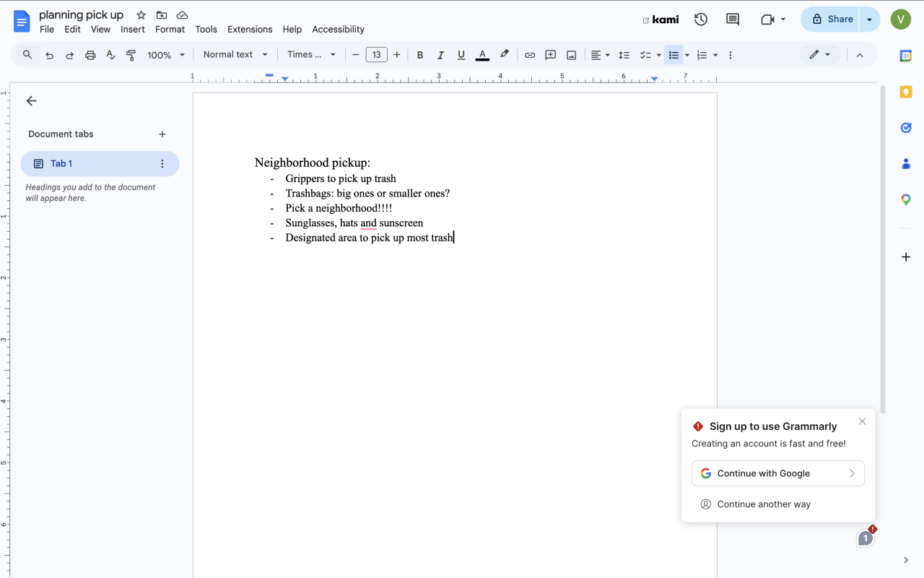Click the insert image icon
Viewport: 924px width, 578px height.
pos(571,55)
